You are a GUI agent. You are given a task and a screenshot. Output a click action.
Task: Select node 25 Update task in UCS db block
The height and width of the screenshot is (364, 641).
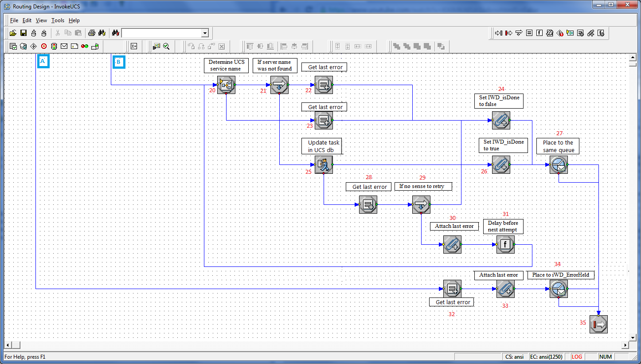[324, 164]
